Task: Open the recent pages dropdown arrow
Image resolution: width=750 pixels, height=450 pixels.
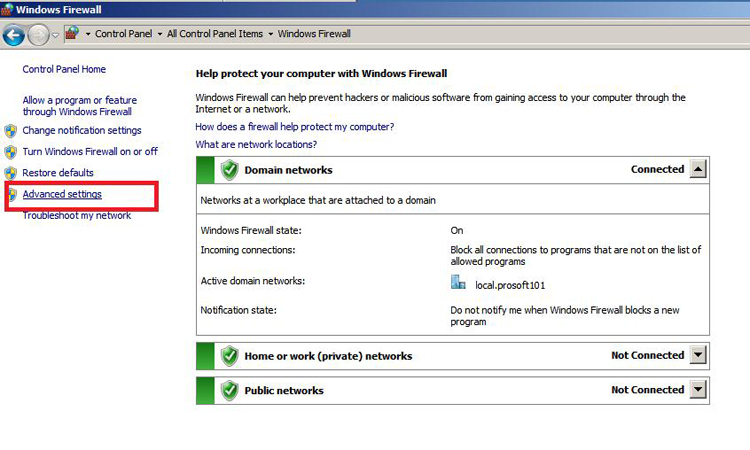Action: [55, 35]
